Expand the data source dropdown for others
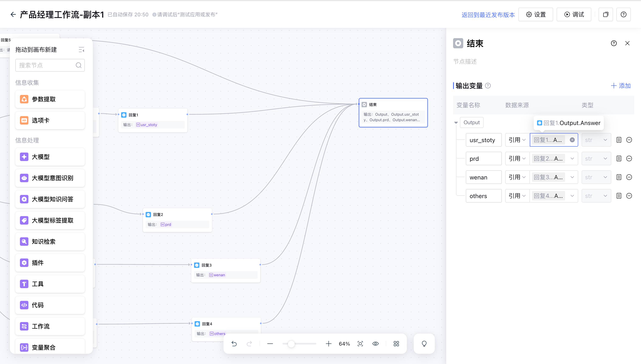This screenshot has height=364, width=641. (572, 196)
